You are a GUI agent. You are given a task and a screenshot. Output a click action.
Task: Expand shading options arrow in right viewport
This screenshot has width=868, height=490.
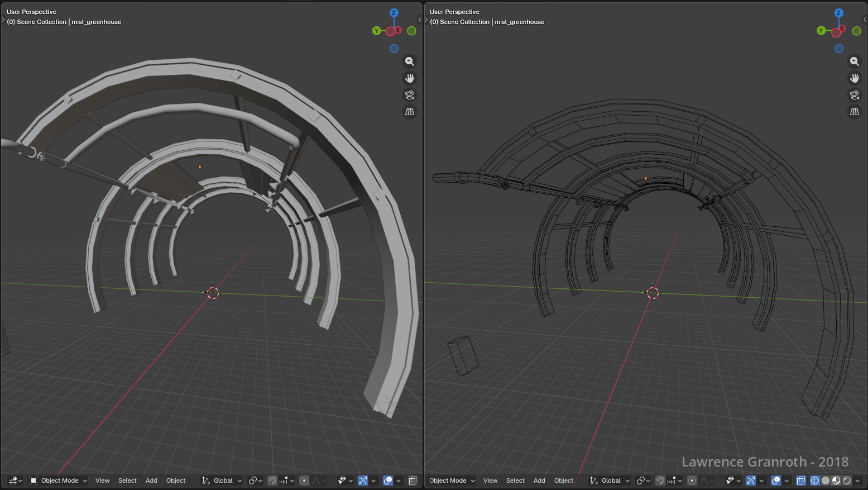point(857,481)
